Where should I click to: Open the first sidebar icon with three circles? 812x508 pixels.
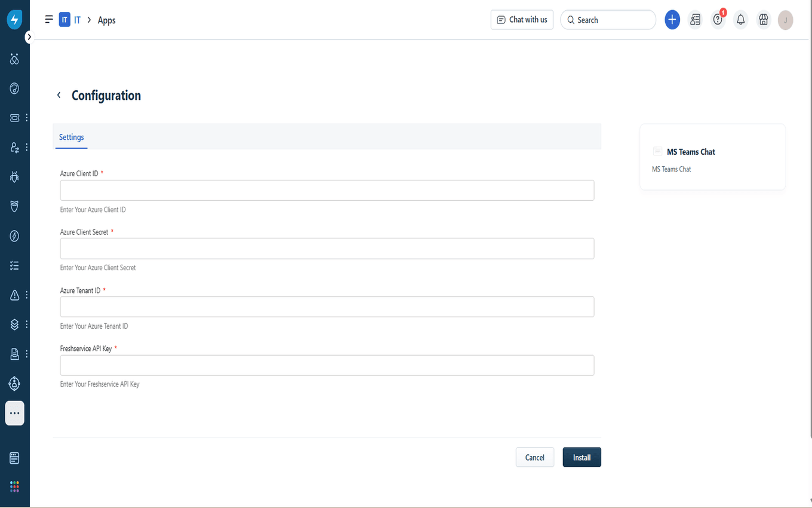click(15, 59)
